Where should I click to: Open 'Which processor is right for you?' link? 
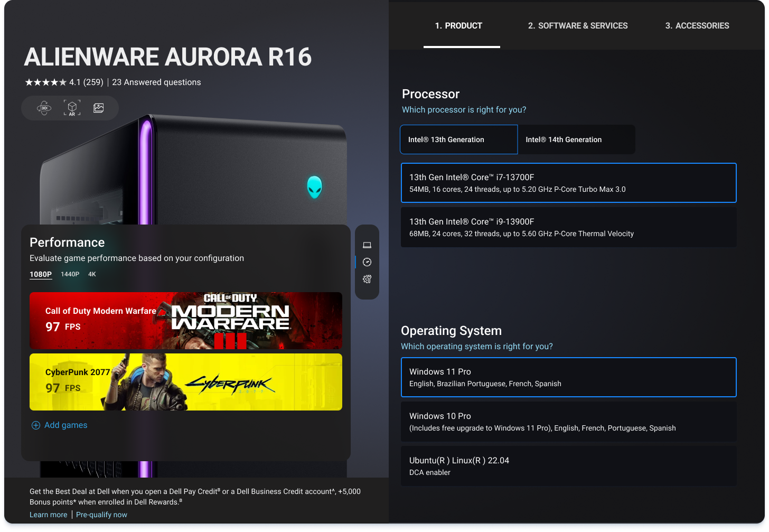coord(464,110)
